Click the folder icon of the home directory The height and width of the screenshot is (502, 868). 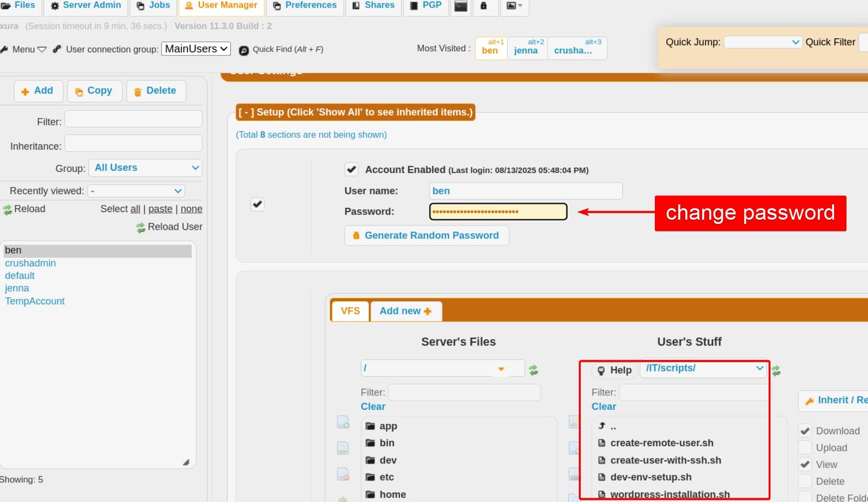pos(370,494)
